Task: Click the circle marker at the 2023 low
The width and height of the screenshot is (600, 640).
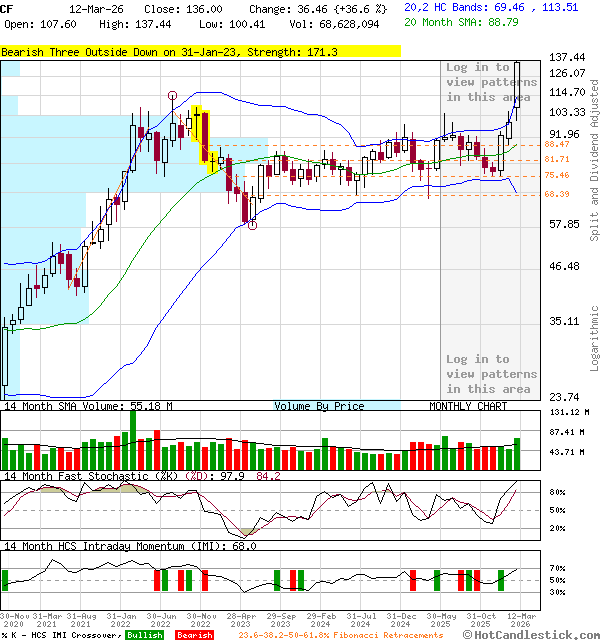Action: (252, 226)
